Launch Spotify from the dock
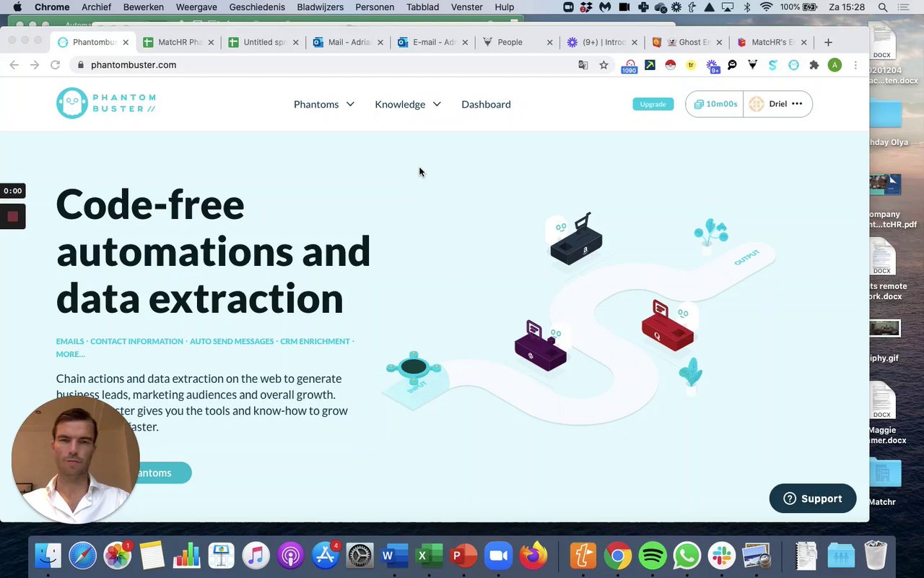924x578 pixels. 653,556
